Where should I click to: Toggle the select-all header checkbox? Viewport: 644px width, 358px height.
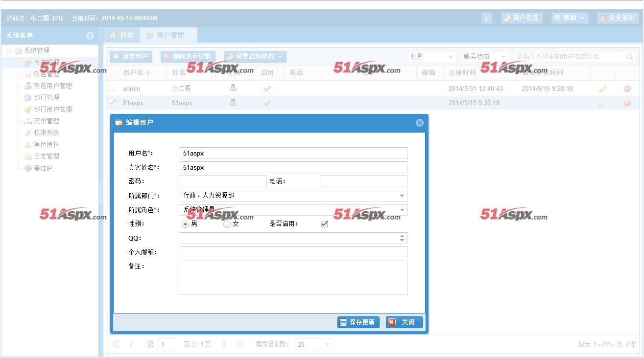pyautogui.click(x=112, y=73)
